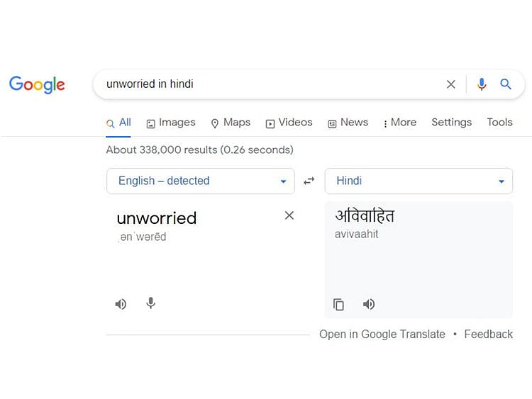The image size is (532, 399).
Task: Click the Feedback link
Action: pos(488,335)
